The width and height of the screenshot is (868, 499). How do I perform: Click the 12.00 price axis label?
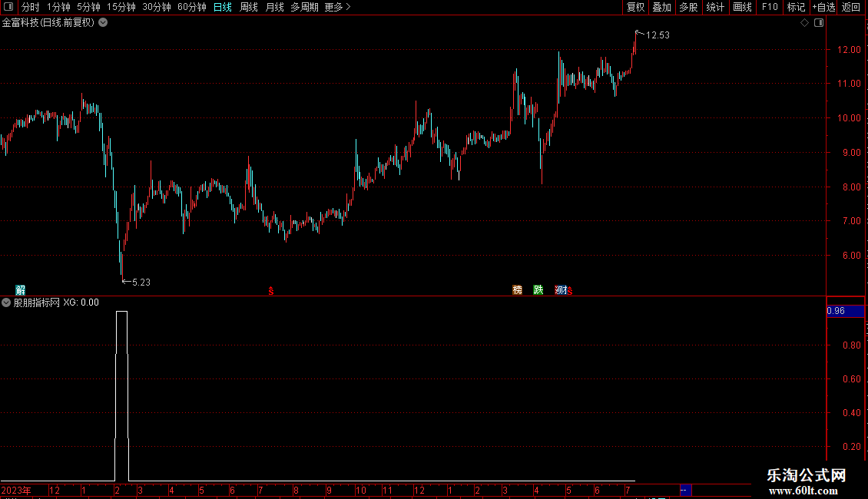(849, 50)
